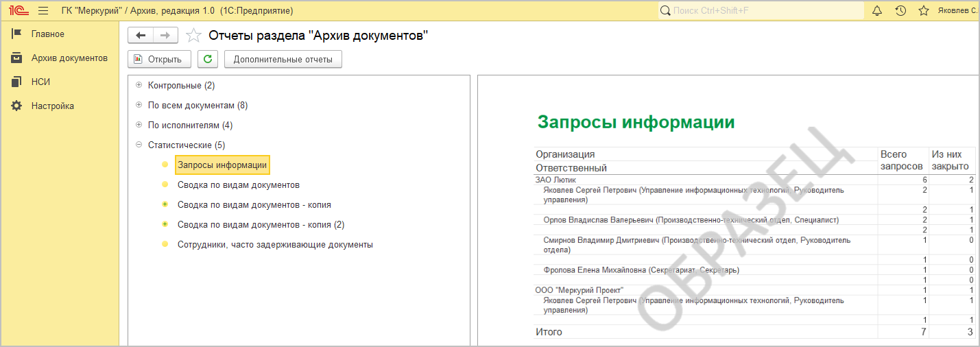The image size is (980, 347).
Task: Open the Архив документов section
Action: pos(69,58)
